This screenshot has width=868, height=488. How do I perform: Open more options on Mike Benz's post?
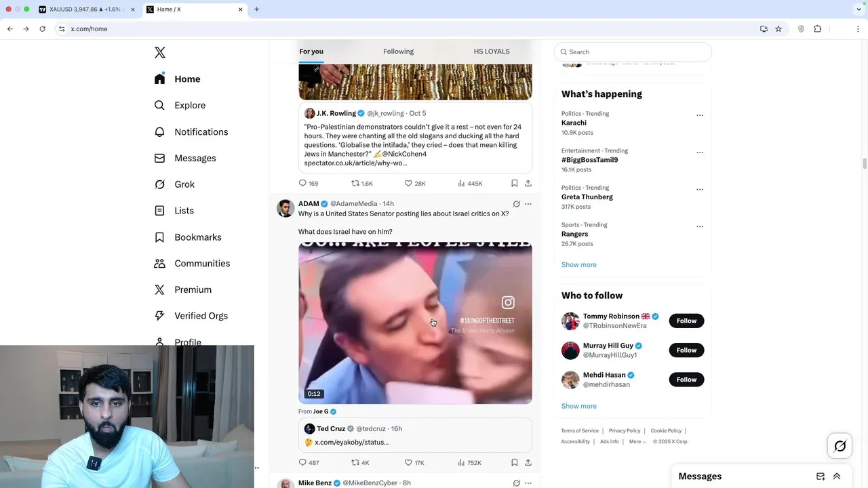tap(528, 483)
